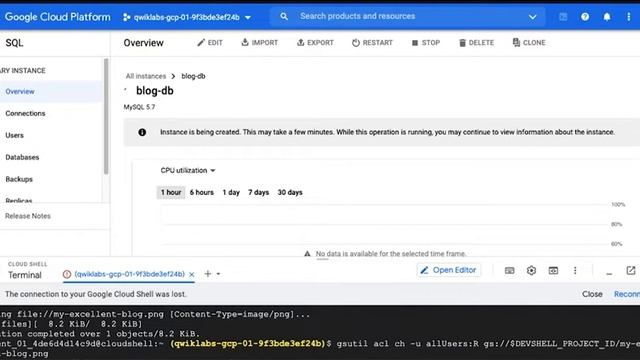
Task: Click the Cloud Shell web preview icon
Action: 553,271
